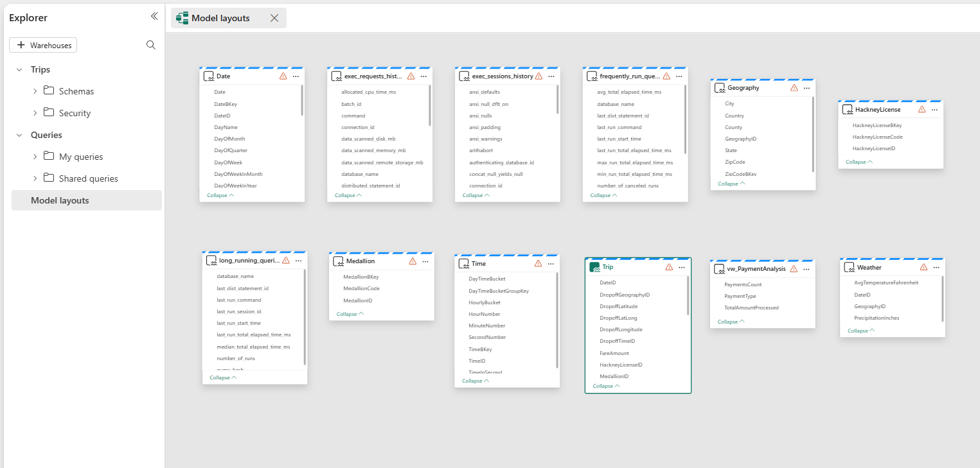Collapse the Geography table card

point(731,184)
